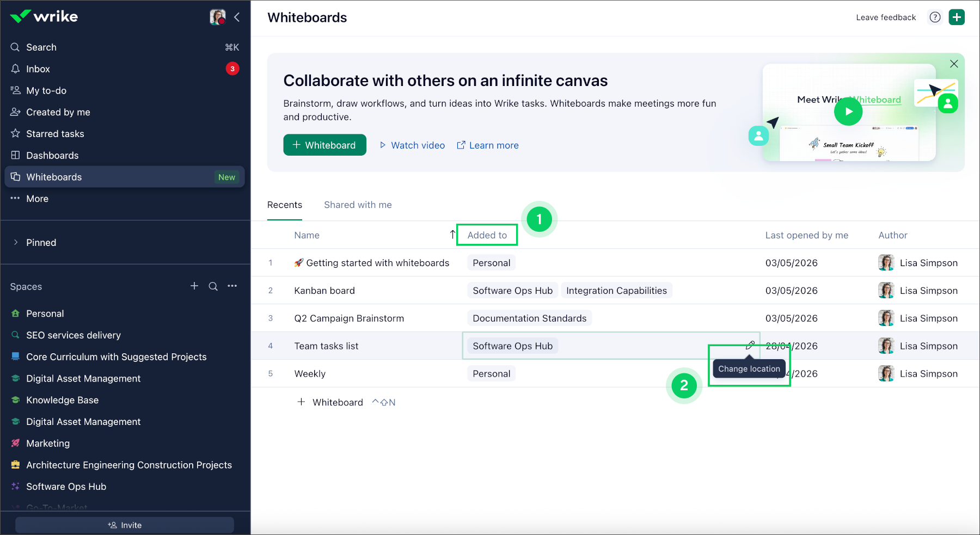Open the user profile avatar
Viewport: 980px width, 535px height.
tap(218, 17)
